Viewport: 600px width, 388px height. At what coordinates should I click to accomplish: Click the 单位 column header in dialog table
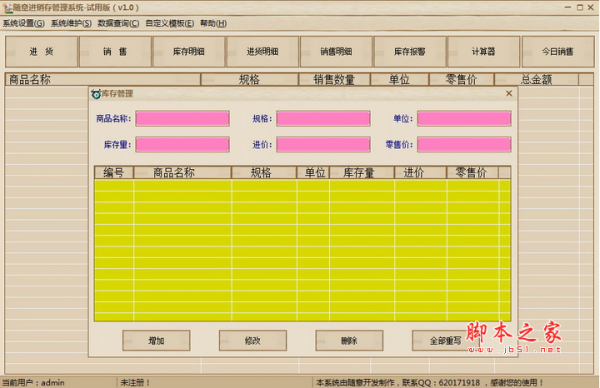coord(313,173)
